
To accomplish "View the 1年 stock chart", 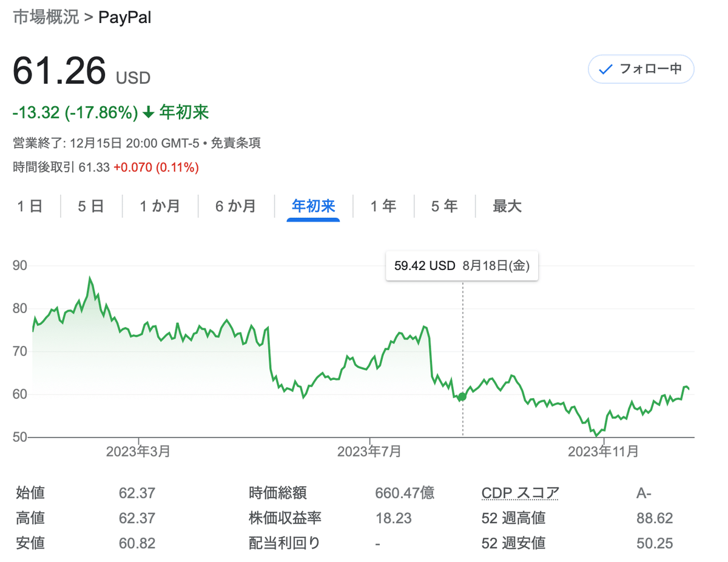I will [383, 206].
